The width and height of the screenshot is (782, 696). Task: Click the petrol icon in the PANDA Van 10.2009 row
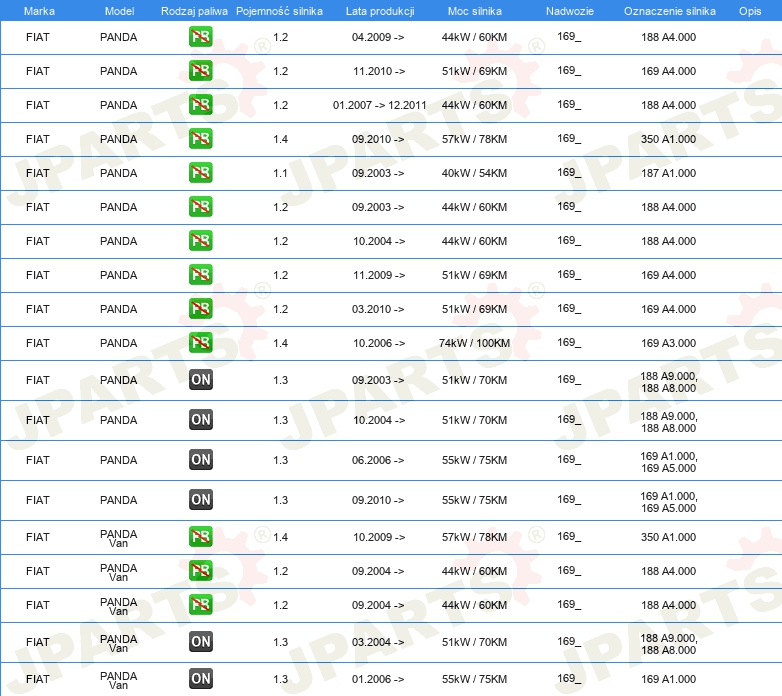click(x=200, y=536)
